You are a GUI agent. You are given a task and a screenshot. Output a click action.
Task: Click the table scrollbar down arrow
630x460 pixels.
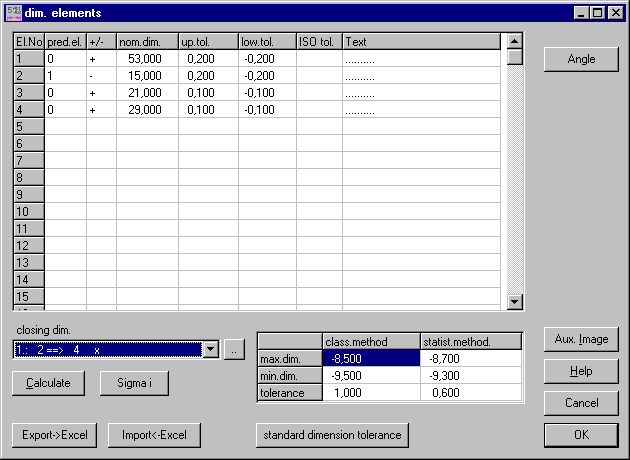tap(515, 301)
